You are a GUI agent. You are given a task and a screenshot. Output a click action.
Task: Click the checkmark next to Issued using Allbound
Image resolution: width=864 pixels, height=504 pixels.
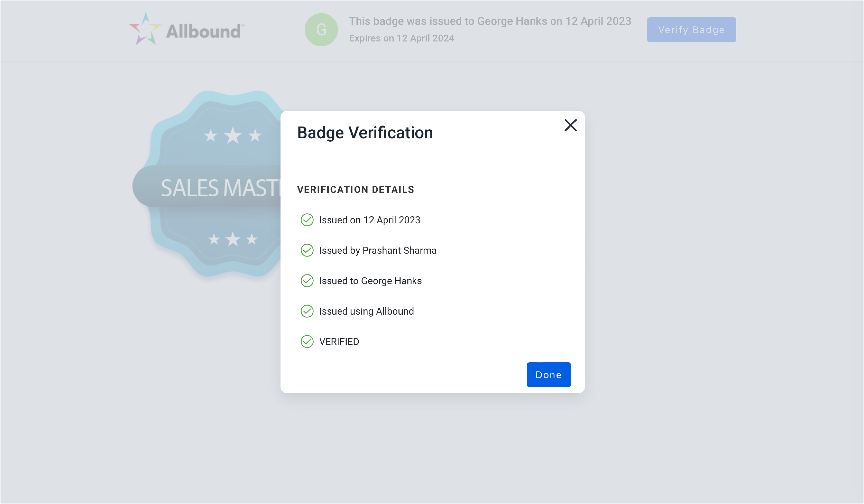pos(307,311)
